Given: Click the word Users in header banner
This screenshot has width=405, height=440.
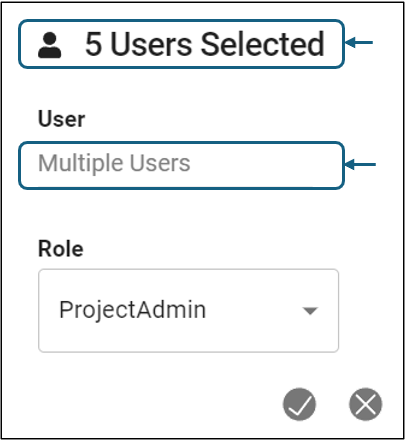Looking at the screenshot, I should click(x=151, y=44).
